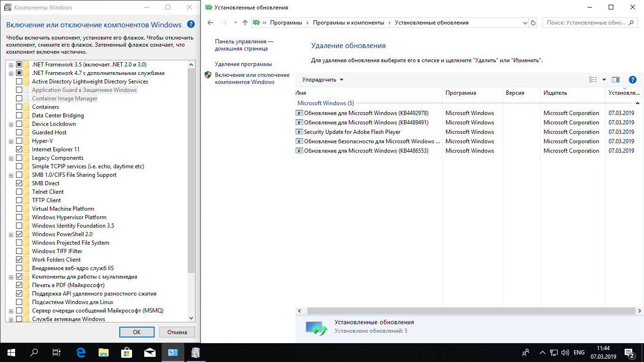The width and height of the screenshot is (644, 362).
Task: Enable the Hyper-V checkbox
Action: pyautogui.click(x=19, y=141)
